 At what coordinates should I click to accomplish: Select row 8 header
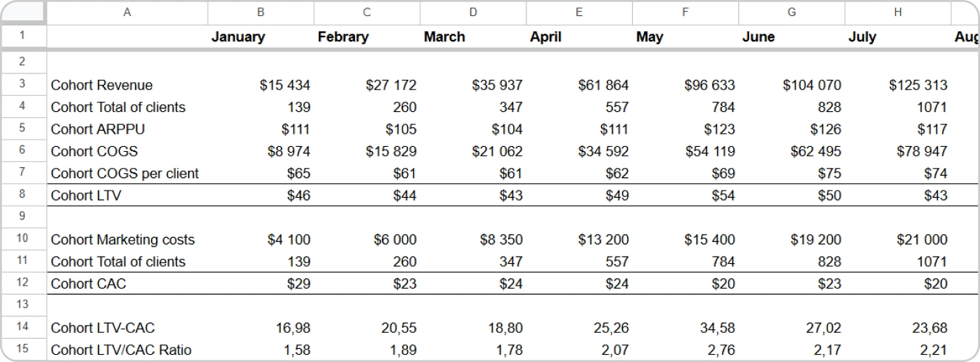pyautogui.click(x=23, y=195)
